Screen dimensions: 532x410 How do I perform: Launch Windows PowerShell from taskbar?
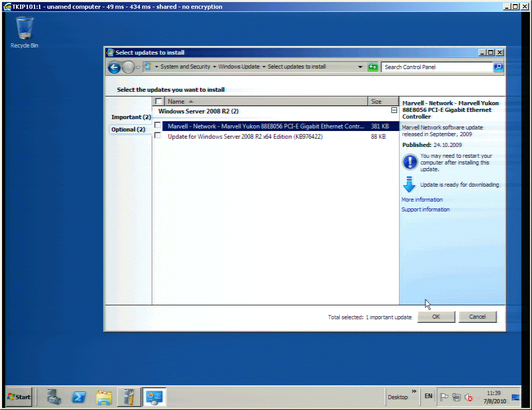click(79, 397)
